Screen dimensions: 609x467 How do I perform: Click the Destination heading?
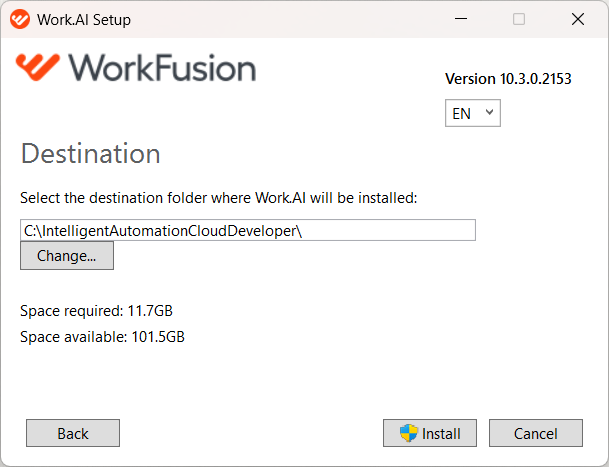tap(90, 153)
